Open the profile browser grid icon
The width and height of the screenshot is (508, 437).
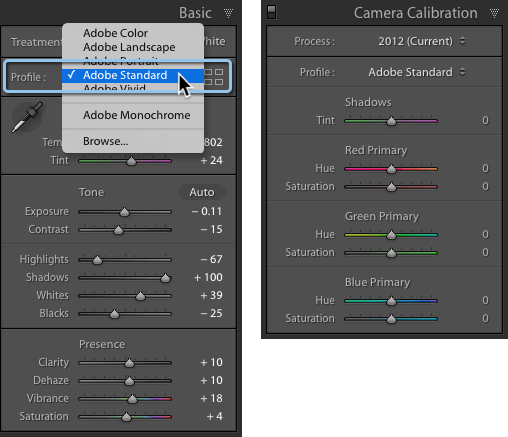214,77
